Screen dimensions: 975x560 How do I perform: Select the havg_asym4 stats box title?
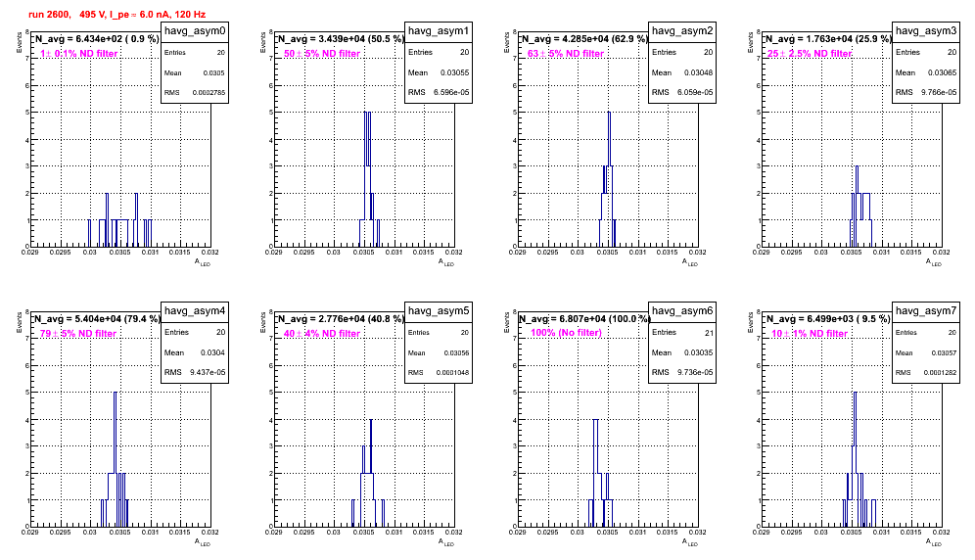(x=195, y=311)
